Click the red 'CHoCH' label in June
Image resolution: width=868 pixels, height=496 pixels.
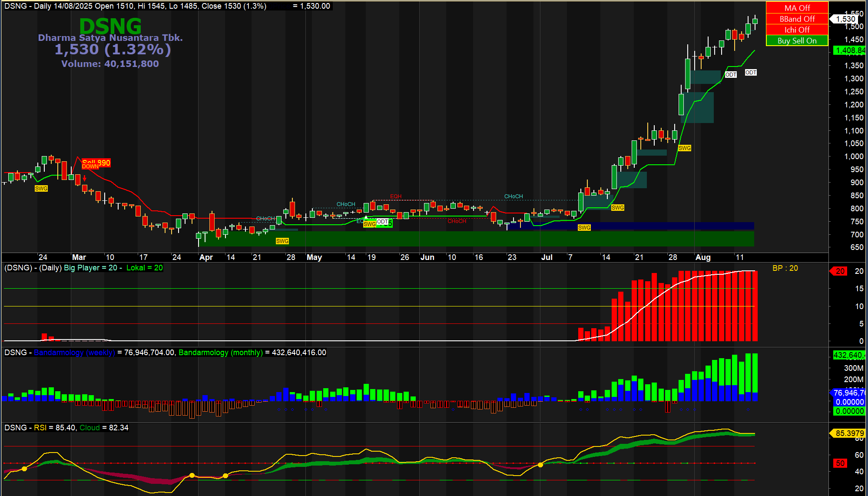(457, 221)
